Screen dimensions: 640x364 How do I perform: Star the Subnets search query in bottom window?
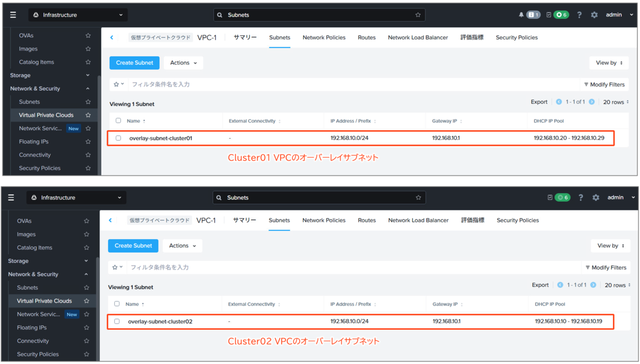418,198
